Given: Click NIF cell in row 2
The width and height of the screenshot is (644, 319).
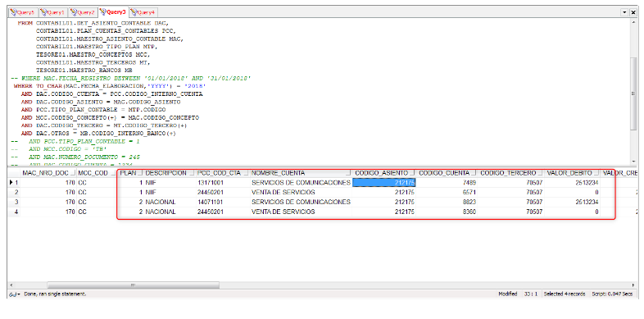Looking at the screenshot, I should (x=169, y=193).
